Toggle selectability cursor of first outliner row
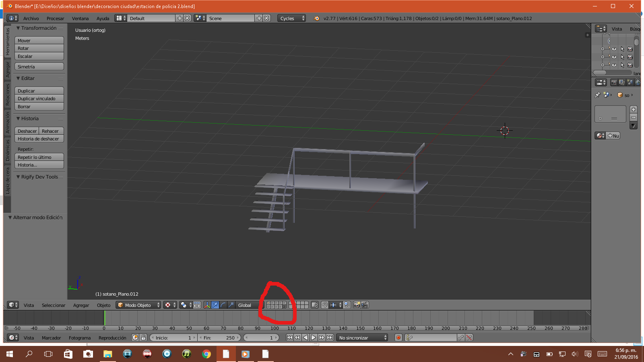 [622, 49]
